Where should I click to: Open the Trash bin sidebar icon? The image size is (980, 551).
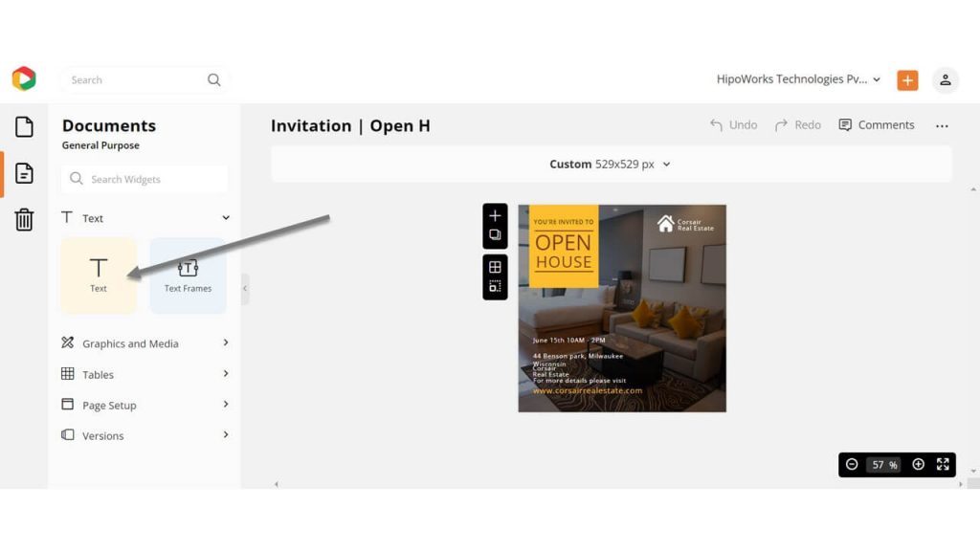[24, 219]
